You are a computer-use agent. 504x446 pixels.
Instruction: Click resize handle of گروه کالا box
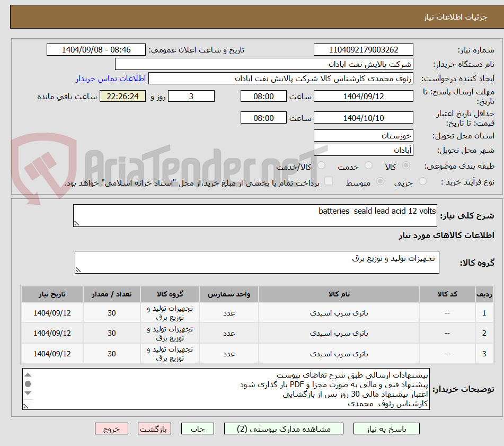(78, 270)
